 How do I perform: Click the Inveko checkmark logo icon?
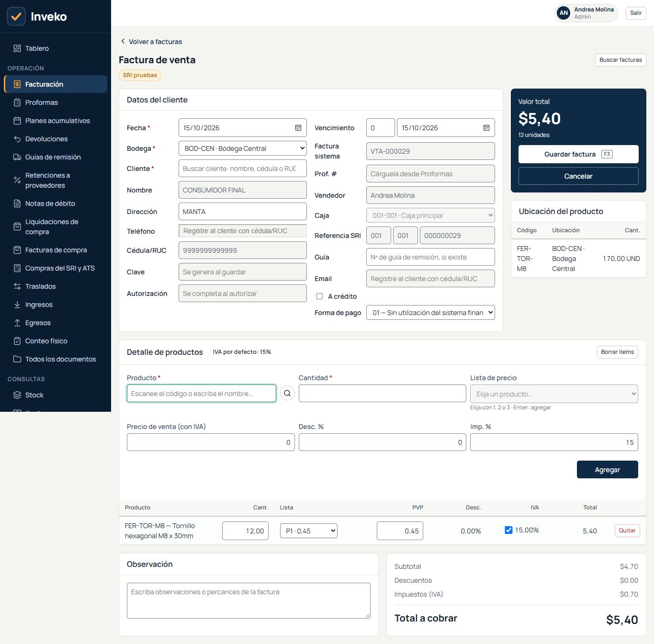coord(16,16)
